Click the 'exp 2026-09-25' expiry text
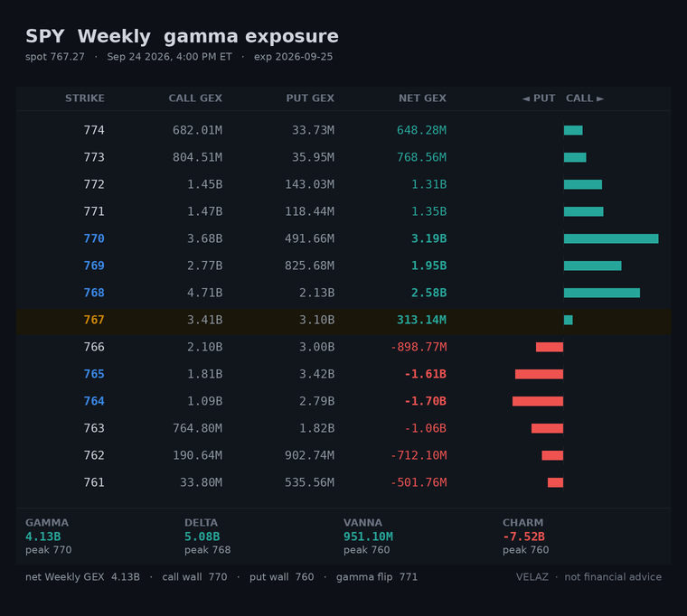This screenshot has height=616, width=687. pyautogui.click(x=293, y=57)
